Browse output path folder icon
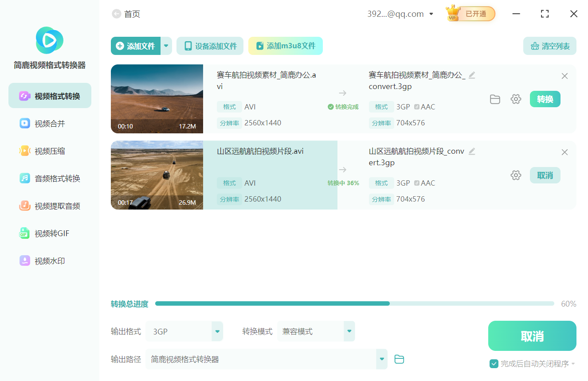 coord(399,359)
